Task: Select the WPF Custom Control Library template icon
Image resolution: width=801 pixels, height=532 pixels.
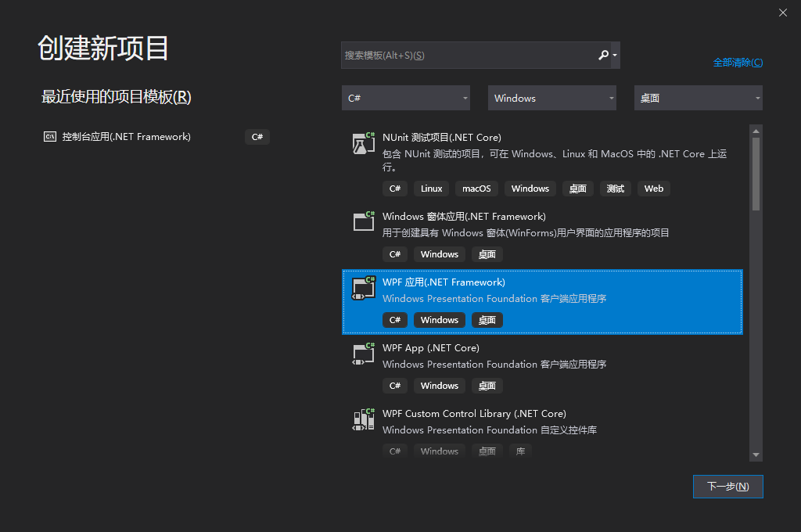Action: pos(363,419)
